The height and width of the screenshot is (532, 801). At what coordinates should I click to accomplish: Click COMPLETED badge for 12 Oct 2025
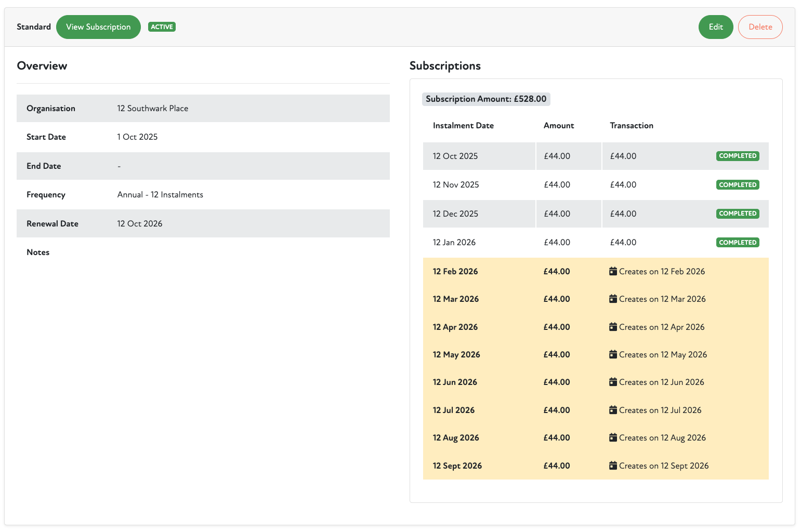coord(737,156)
